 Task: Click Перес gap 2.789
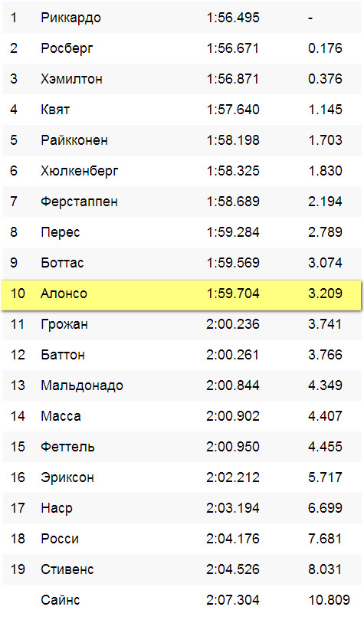tap(325, 231)
